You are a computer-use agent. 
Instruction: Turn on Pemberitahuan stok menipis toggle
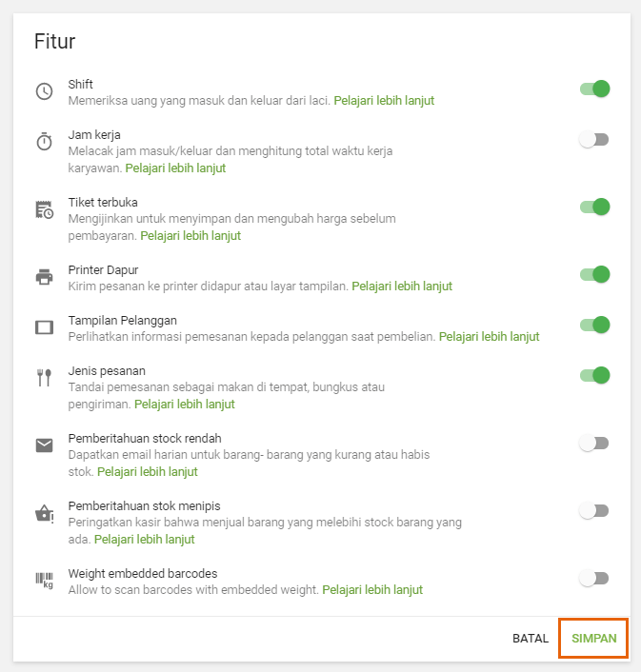[x=594, y=511]
